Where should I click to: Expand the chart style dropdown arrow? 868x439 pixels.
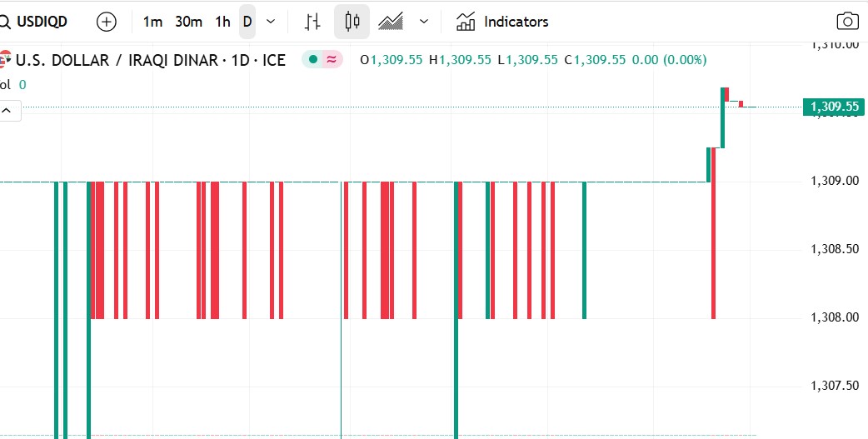coord(424,22)
